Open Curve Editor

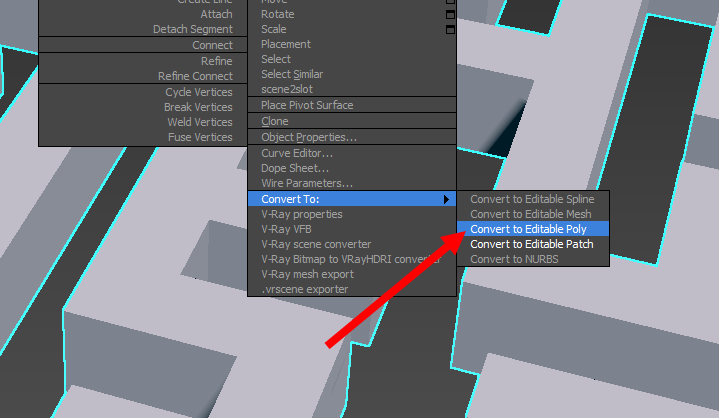point(352,153)
